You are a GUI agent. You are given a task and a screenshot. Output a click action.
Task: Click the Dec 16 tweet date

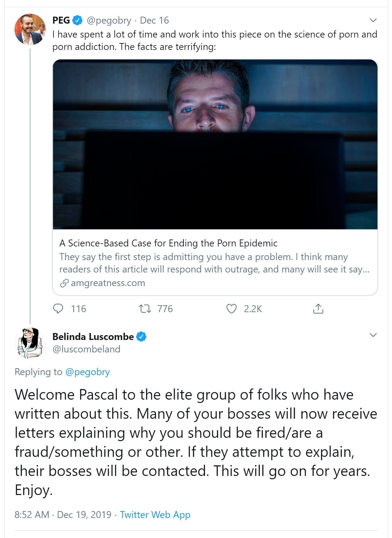click(154, 20)
